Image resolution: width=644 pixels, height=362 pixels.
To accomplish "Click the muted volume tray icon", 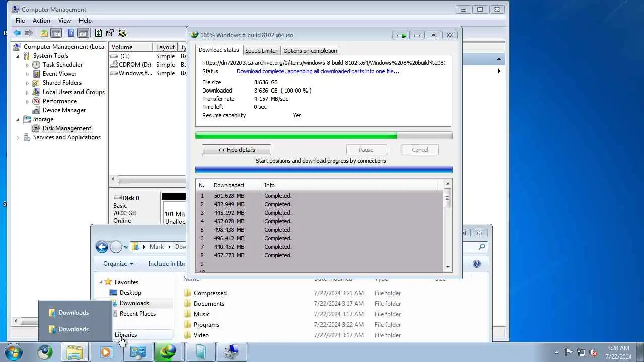I will click(593, 352).
